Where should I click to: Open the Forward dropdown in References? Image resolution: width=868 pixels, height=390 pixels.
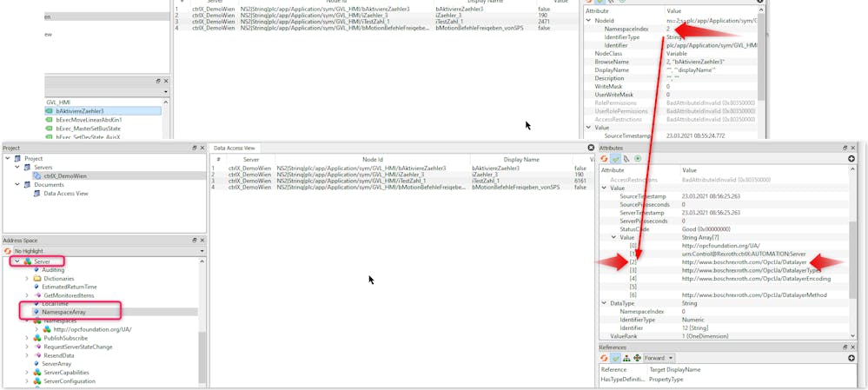point(659,358)
